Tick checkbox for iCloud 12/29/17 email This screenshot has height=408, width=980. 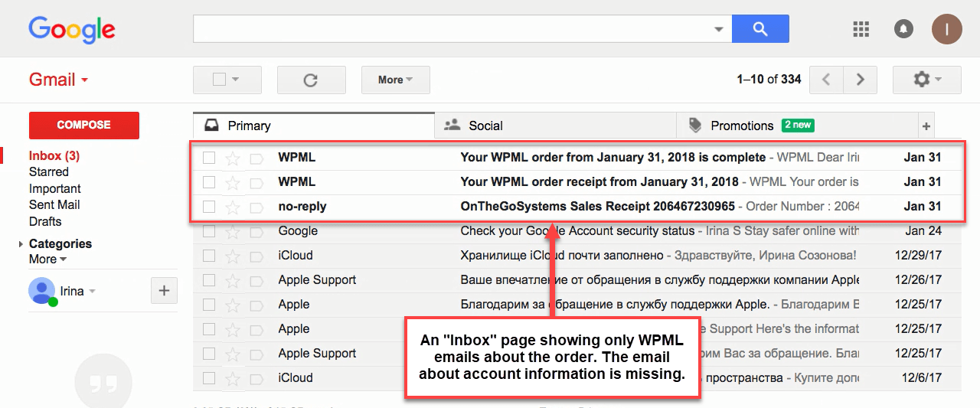pos(209,256)
